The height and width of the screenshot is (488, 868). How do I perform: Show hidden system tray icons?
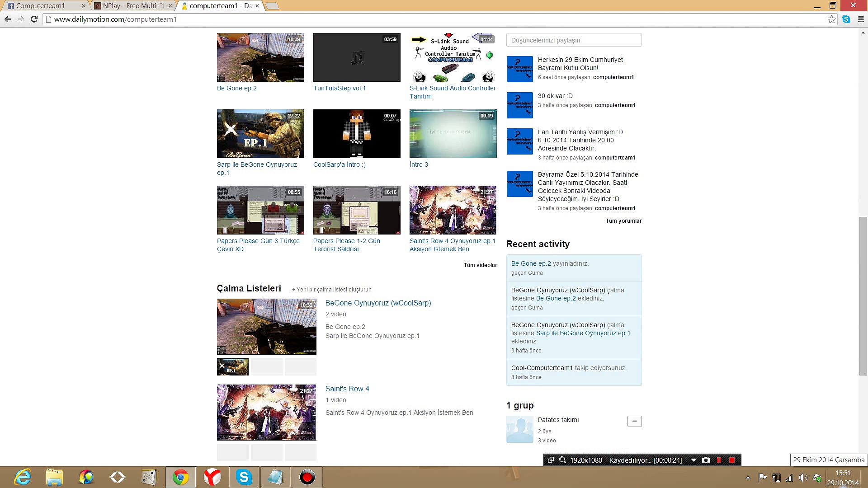pos(748,478)
